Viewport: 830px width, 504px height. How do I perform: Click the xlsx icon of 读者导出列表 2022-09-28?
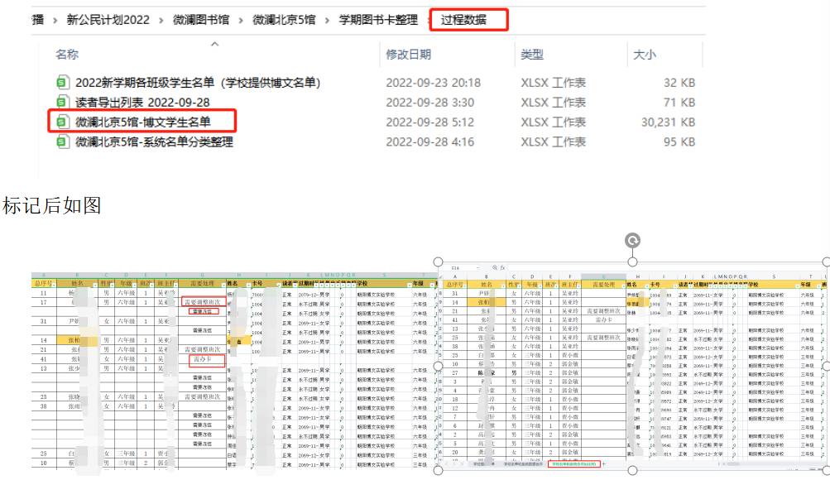click(62, 103)
